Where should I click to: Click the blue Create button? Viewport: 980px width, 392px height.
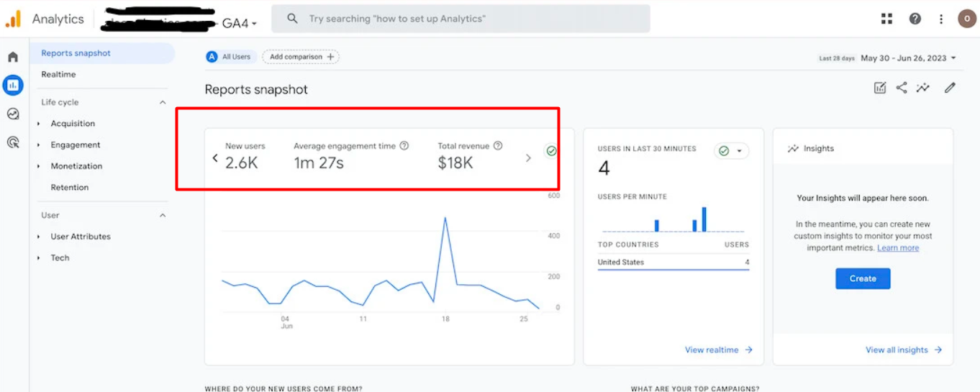tap(863, 278)
